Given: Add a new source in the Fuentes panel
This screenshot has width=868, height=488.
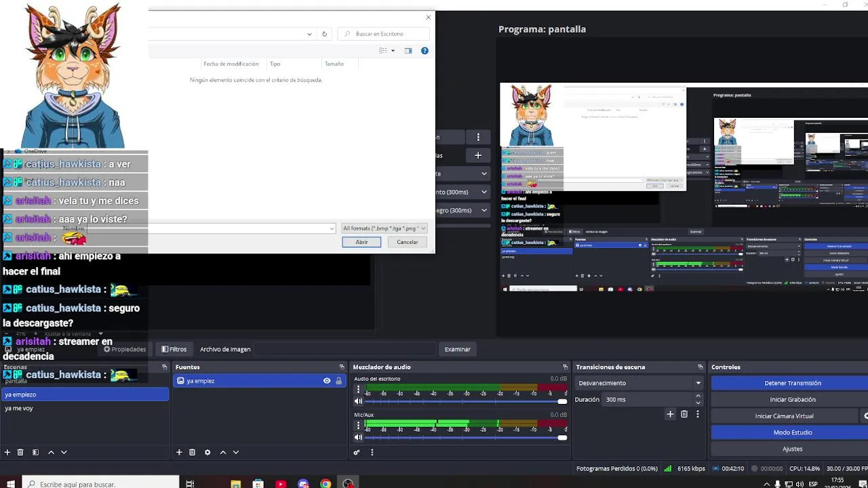Looking at the screenshot, I should pyautogui.click(x=179, y=452).
